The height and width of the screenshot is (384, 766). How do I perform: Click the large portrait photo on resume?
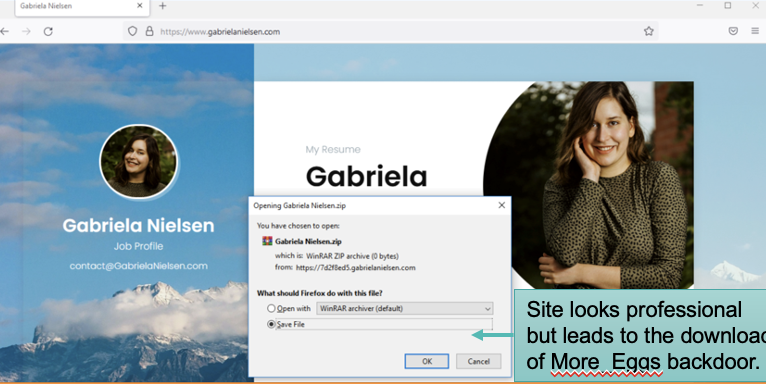(x=588, y=185)
